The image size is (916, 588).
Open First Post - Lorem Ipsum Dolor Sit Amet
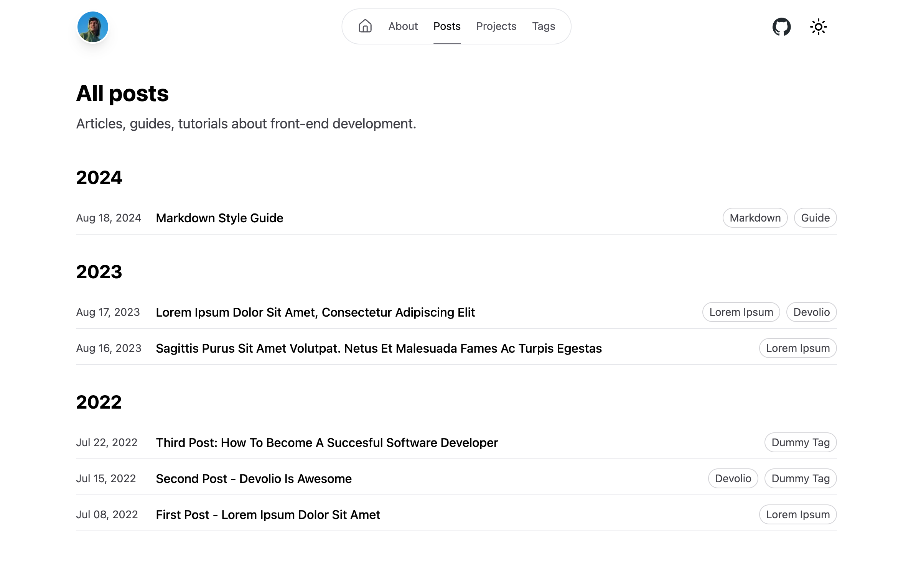tap(268, 514)
